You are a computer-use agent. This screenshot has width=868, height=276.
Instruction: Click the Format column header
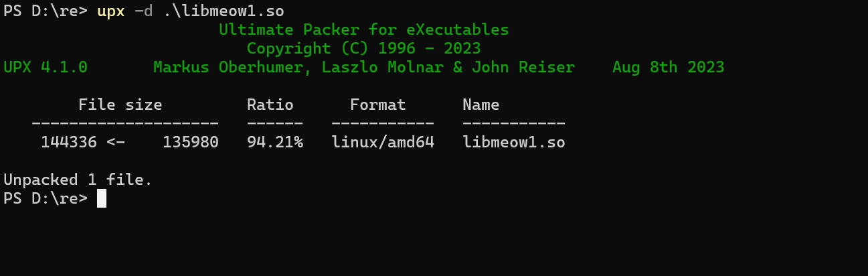point(377,105)
